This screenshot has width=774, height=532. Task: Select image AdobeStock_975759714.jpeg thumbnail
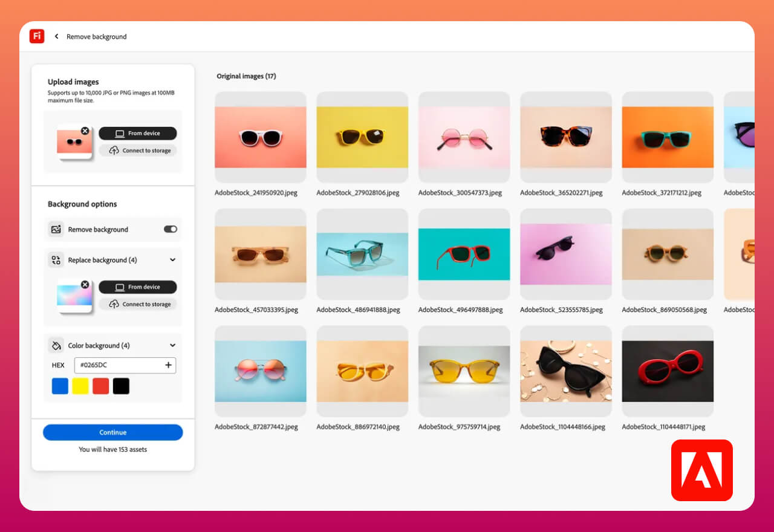tap(464, 371)
